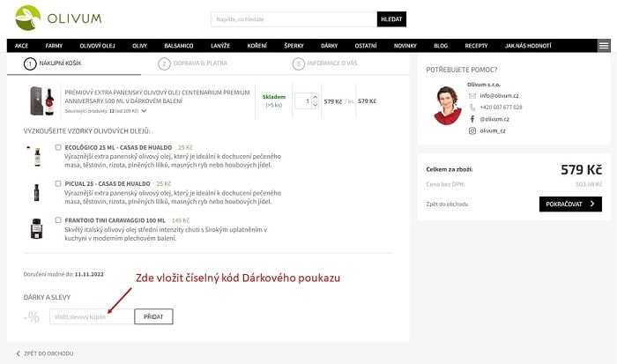Click the email envelope icon

tap(472, 95)
